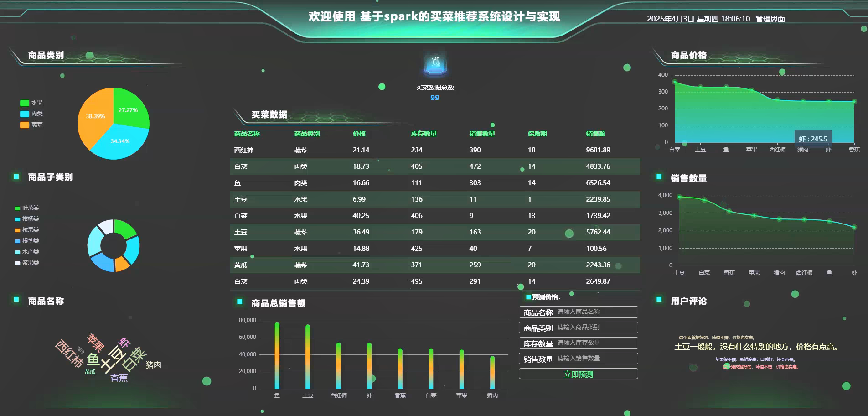Click the sales amount 2649.87
Image resolution: width=868 pixels, height=416 pixels.
pyautogui.click(x=598, y=281)
